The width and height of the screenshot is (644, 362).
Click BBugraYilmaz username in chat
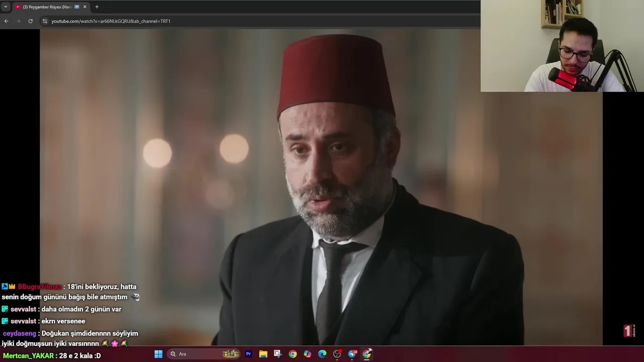[39, 287]
